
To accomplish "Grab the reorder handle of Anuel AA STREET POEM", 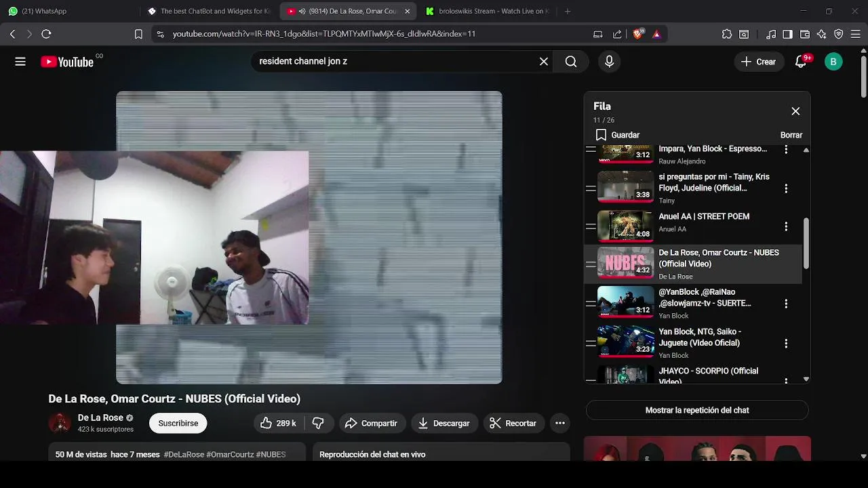I will (591, 226).
